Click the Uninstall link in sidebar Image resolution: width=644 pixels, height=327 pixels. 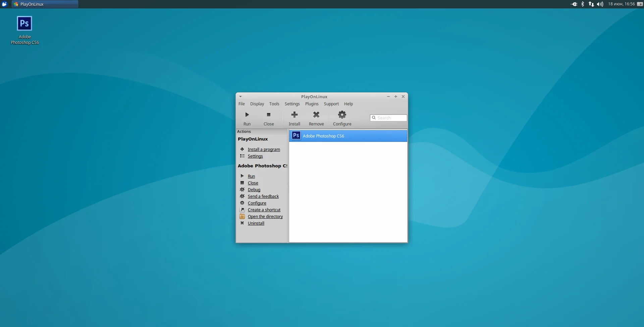pyautogui.click(x=256, y=223)
